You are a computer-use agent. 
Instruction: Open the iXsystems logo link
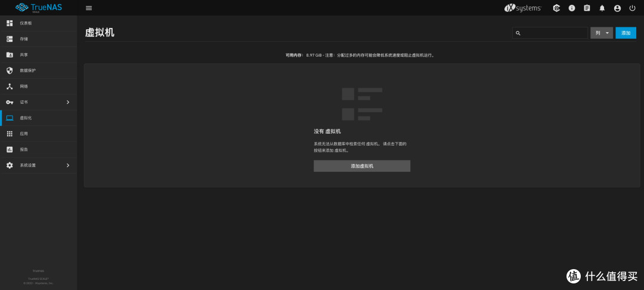tap(523, 8)
